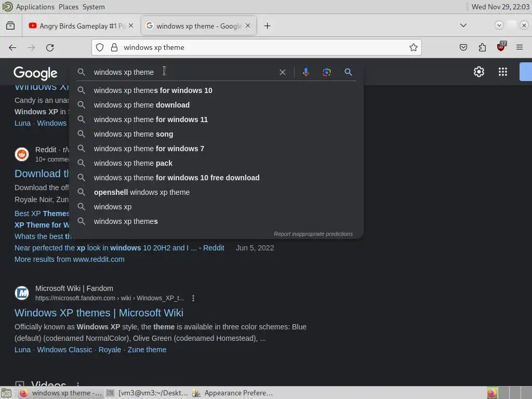Screen dimensions: 532x399
Task: Open a new browser tab
Action: 268,26
